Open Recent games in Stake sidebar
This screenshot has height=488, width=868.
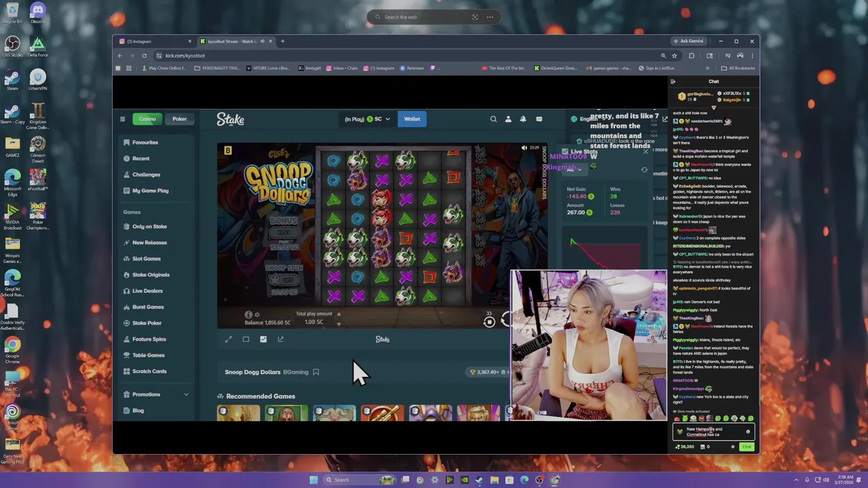136,159
